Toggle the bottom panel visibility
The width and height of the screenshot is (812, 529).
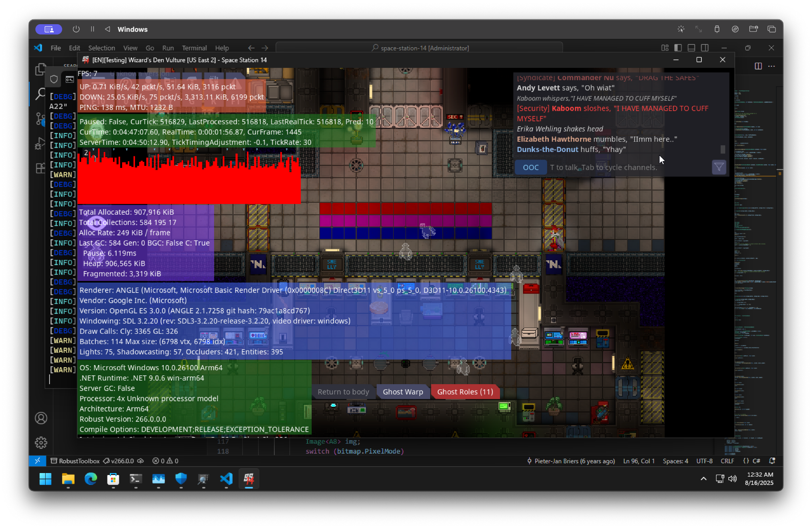691,48
